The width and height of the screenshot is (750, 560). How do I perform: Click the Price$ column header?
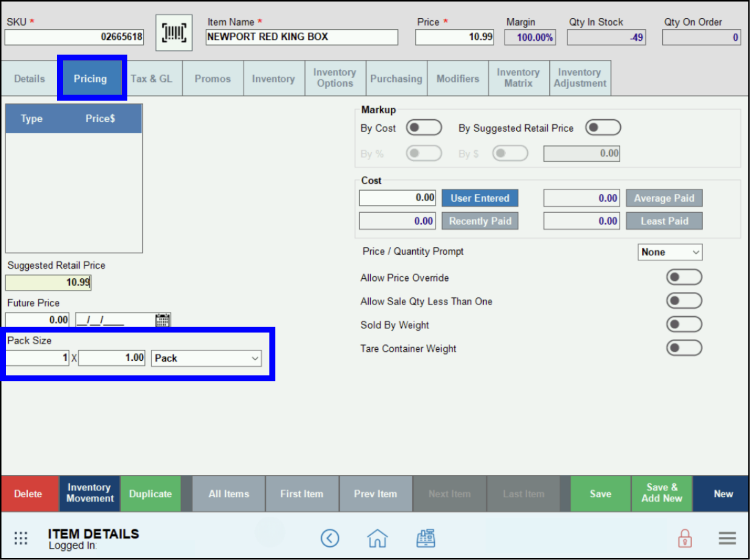[100, 118]
